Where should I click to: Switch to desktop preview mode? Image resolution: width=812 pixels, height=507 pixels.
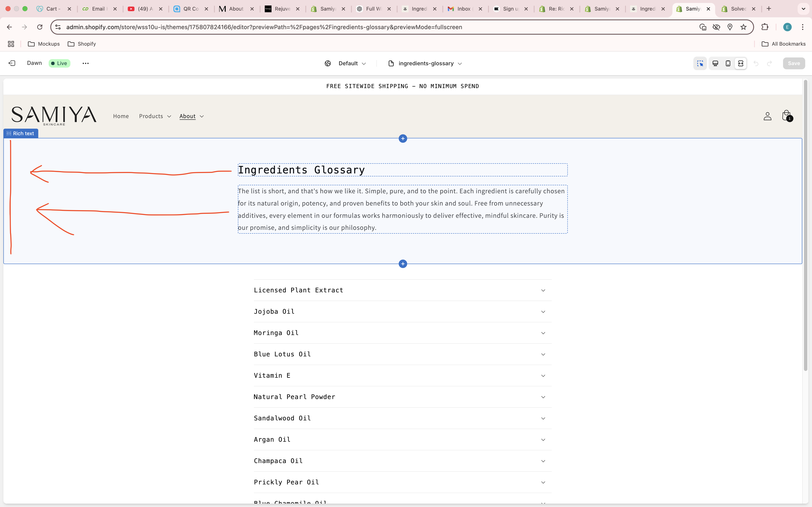tap(715, 63)
